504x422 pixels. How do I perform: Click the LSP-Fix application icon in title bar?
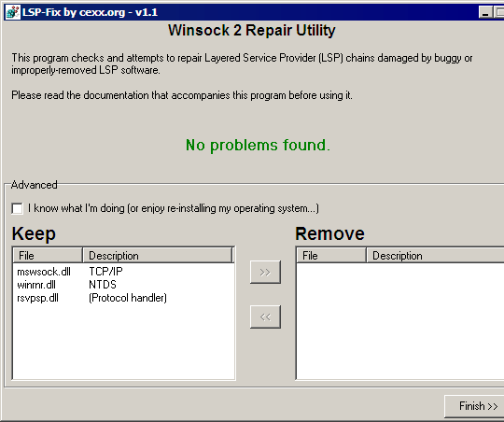pos(13,12)
